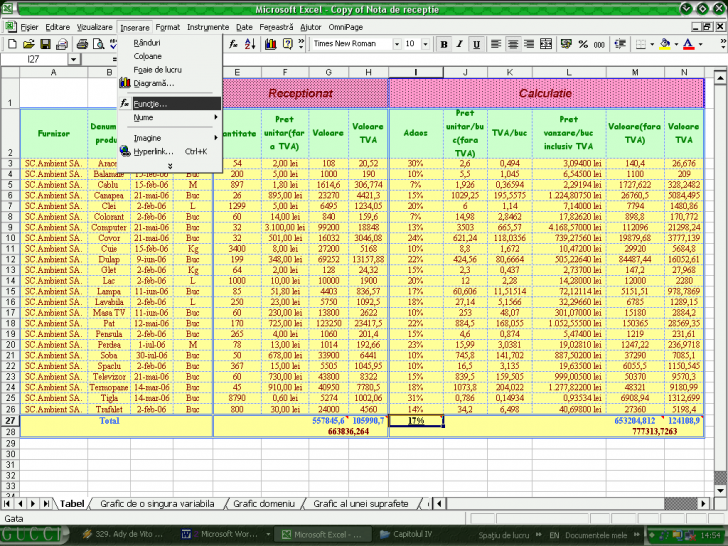Expand font color dropdown arrow
Screen dimensions: 728x546
[701, 44]
